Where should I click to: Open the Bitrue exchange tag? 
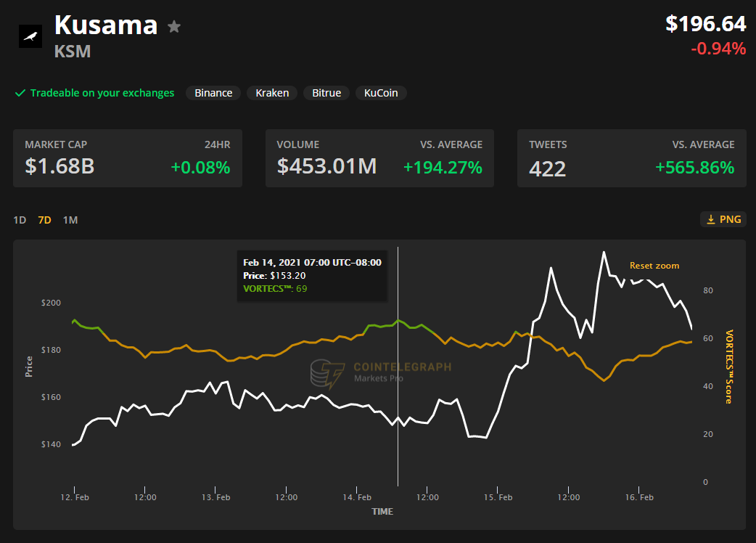point(326,93)
